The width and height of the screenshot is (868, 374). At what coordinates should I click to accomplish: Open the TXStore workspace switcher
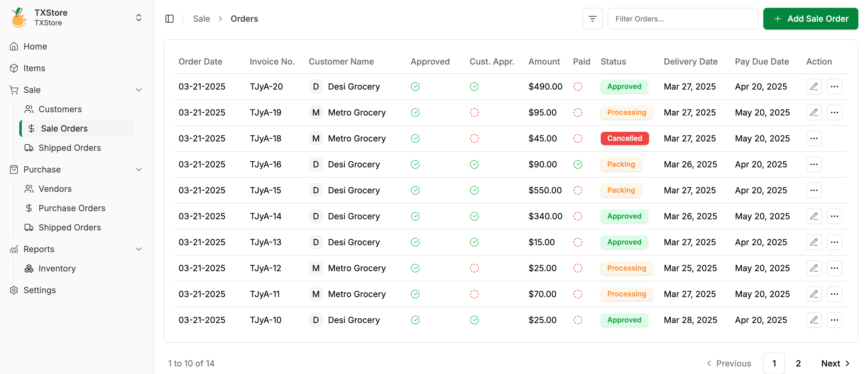coord(138,17)
